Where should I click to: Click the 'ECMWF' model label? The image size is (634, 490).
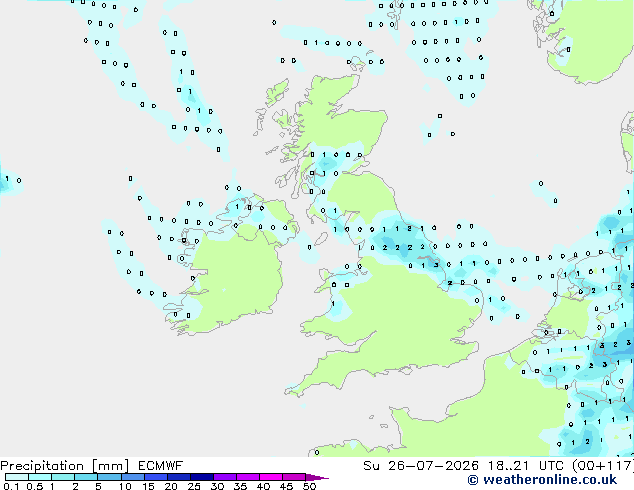[161, 466]
